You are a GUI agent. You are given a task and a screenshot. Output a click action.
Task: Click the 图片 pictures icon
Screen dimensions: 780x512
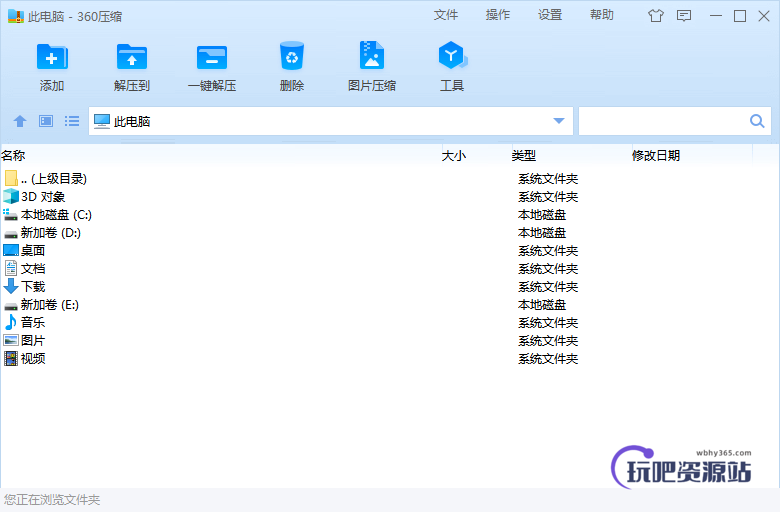click(10, 340)
